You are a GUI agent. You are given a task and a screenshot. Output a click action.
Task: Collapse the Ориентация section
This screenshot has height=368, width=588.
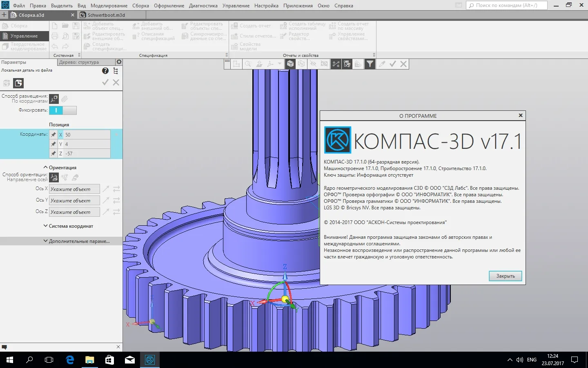point(60,168)
